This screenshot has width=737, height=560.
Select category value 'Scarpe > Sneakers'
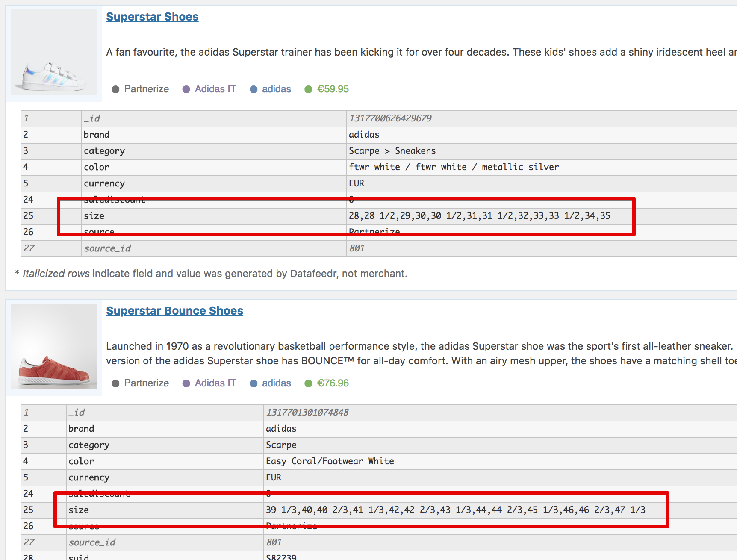[392, 151]
